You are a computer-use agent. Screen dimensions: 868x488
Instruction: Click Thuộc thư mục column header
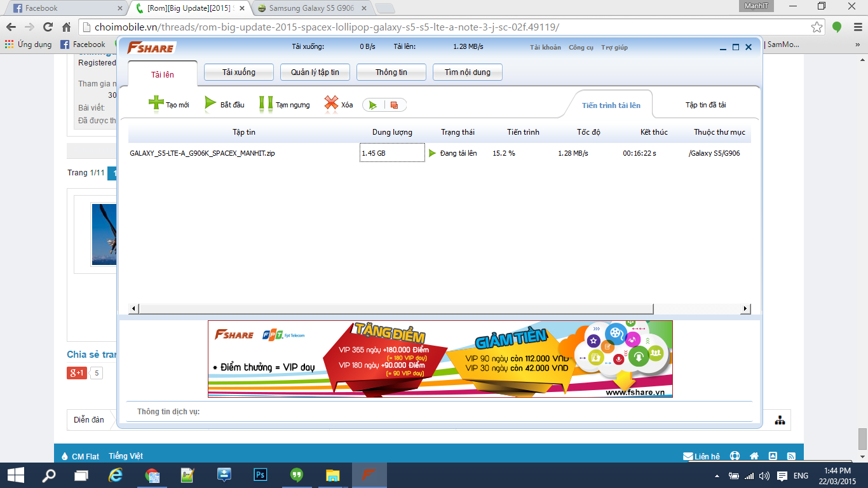pos(719,132)
